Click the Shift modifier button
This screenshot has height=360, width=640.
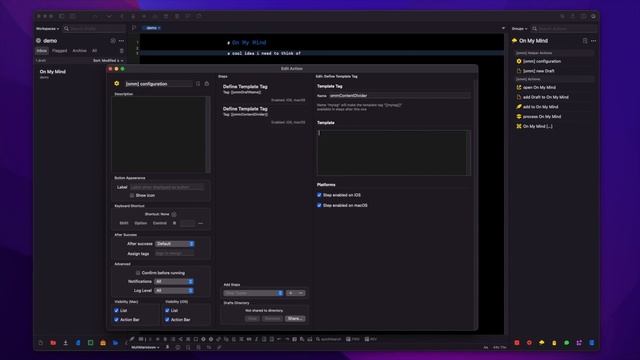pyautogui.click(x=124, y=223)
